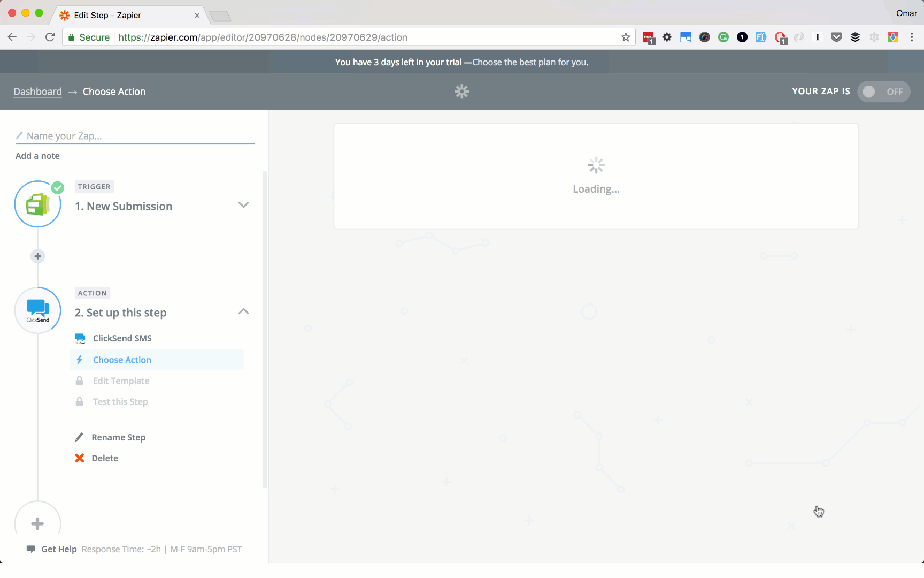Image resolution: width=924 pixels, height=578 pixels.
Task: Click the plus icon between trigger and action
Action: pos(37,256)
